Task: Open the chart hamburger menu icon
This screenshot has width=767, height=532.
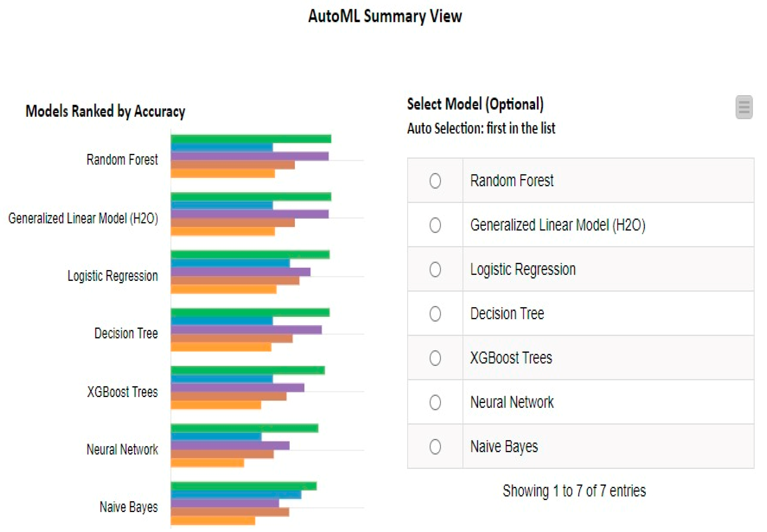Action: pyautogui.click(x=744, y=107)
